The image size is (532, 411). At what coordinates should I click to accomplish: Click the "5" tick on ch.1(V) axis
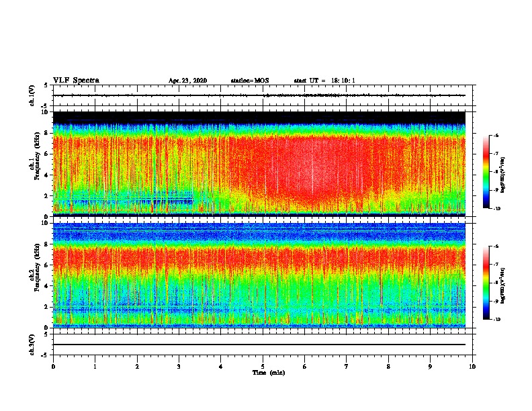point(46,85)
